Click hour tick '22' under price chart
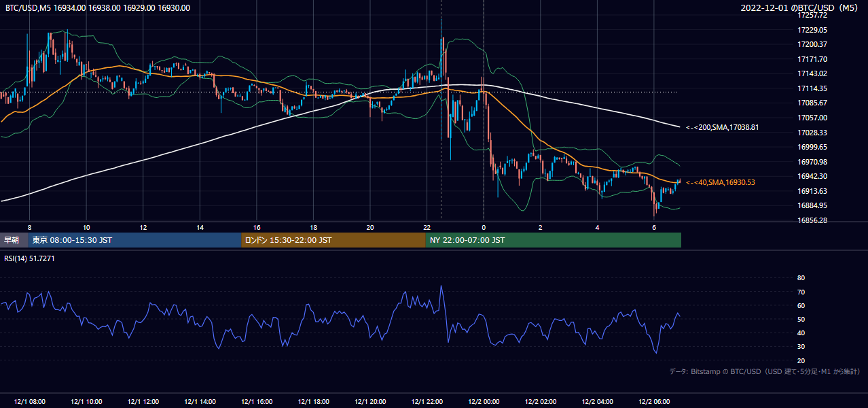Viewport: 868px width, 408px height. (427, 227)
